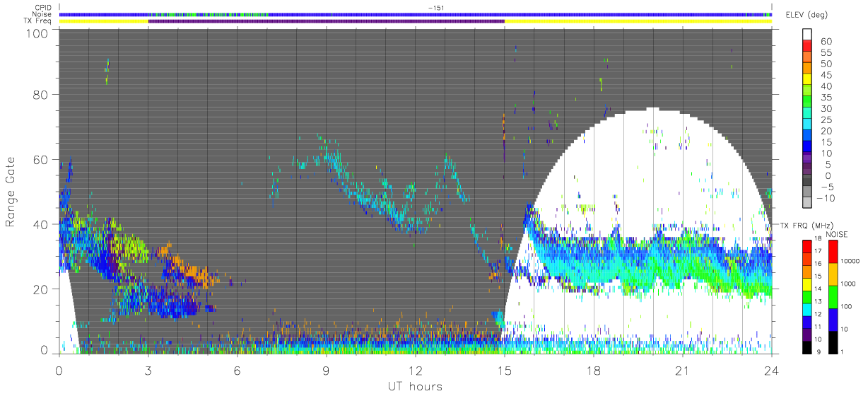Click the Range Gate axis label
Image resolution: width=868 pixels, height=401 pixels.
click(11, 192)
